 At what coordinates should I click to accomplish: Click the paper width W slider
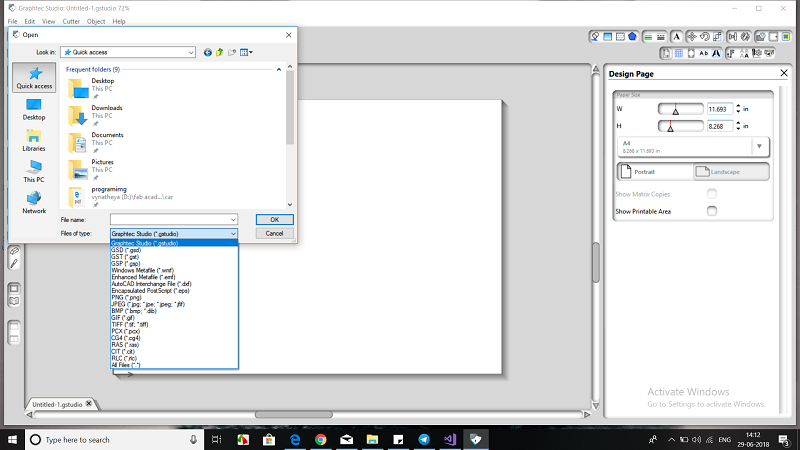(x=681, y=109)
